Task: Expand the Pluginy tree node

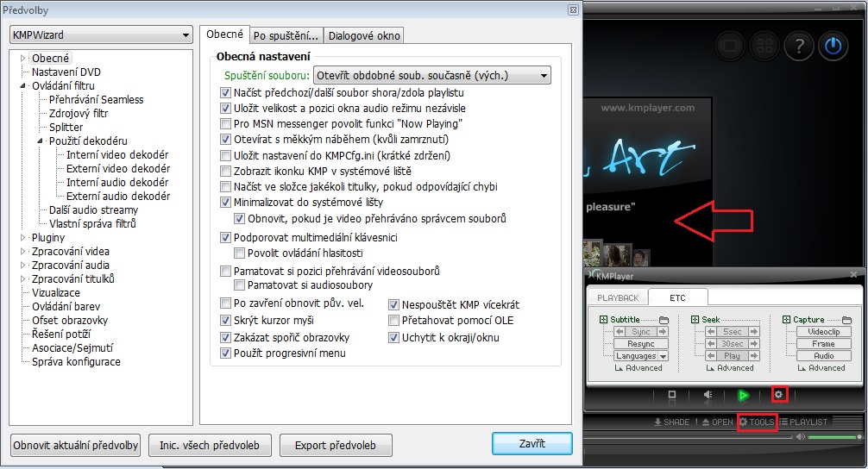Action: (x=22, y=238)
